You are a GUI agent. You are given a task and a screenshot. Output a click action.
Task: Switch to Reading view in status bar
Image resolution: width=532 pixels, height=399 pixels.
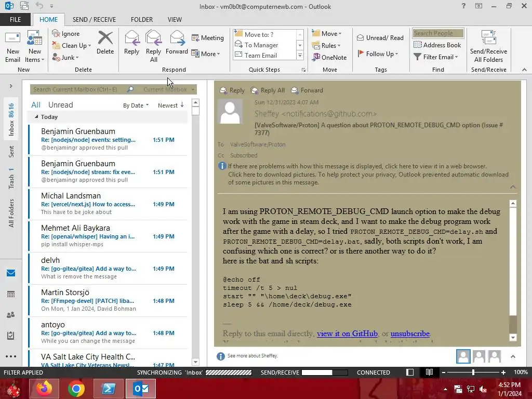click(429, 372)
